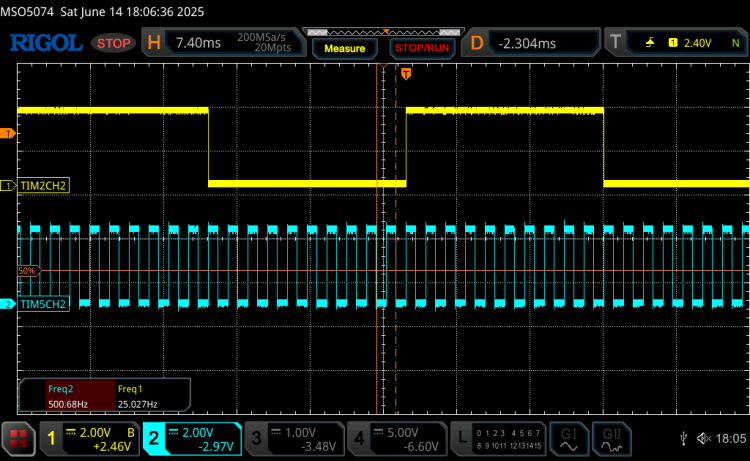
Task: Click the orange trigger level arrow on the left edge
Action: tap(8, 133)
